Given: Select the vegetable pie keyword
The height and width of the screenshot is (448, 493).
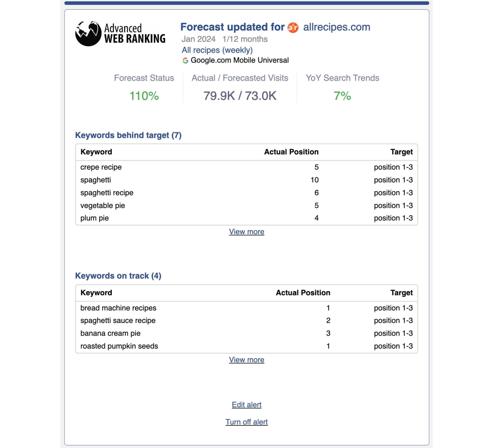Looking at the screenshot, I should coord(103,205).
